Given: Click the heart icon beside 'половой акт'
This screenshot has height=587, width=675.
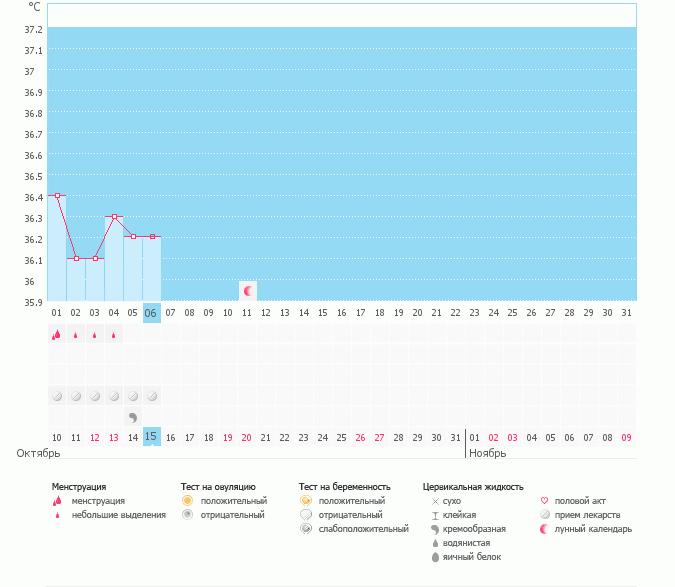Looking at the screenshot, I should coord(545,500).
